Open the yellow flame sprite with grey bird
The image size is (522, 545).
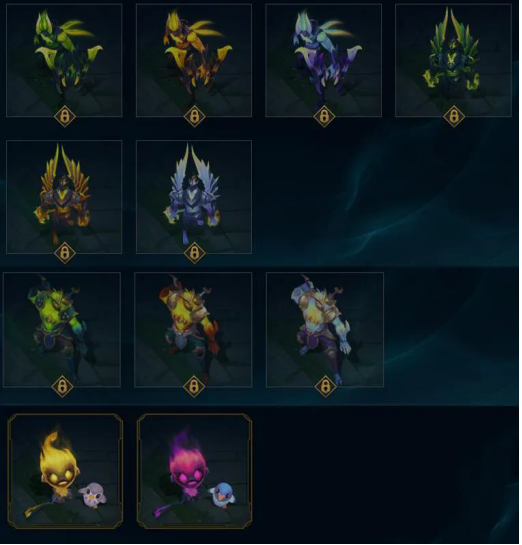(65, 471)
